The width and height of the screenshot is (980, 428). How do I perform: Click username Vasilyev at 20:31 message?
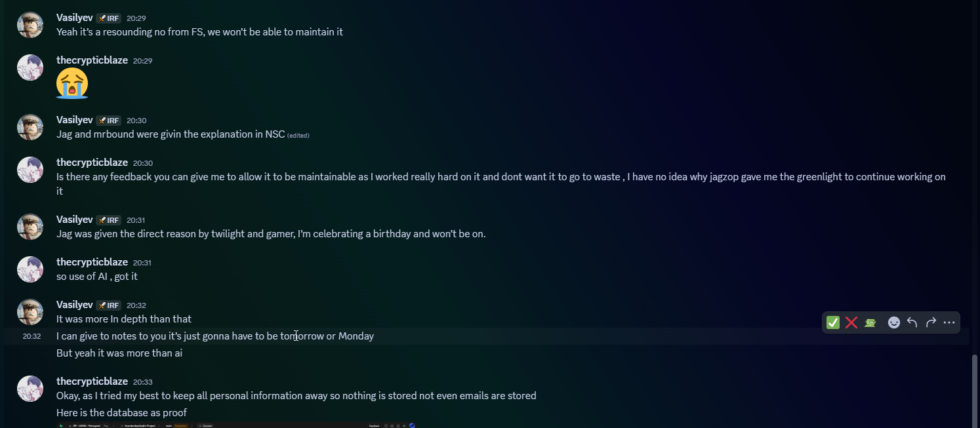[x=74, y=220]
